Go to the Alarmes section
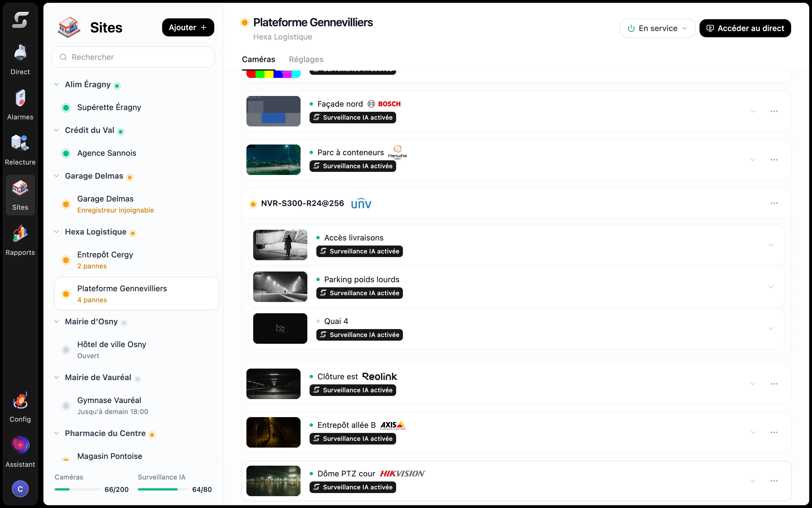This screenshot has height=508, width=812. click(x=20, y=105)
